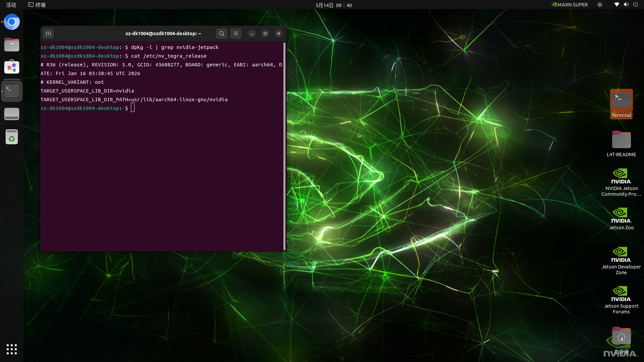The width and height of the screenshot is (644, 362).
Task: Open the 终端 app menu
Action: pos(37,5)
